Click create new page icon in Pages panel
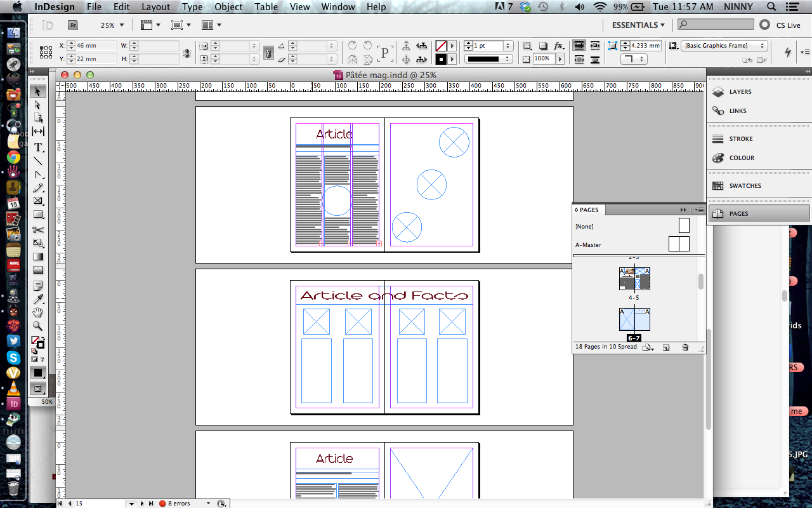Image resolution: width=812 pixels, height=508 pixels. click(666, 347)
